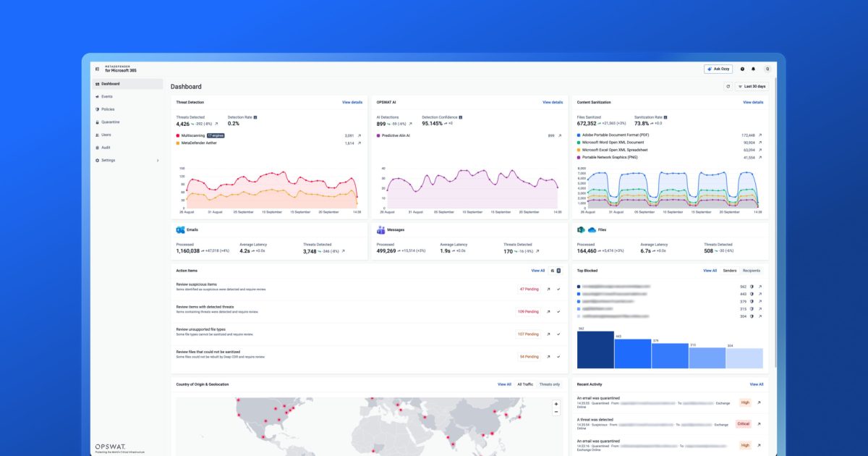Screen dimensions: 868x456
Task: Click the MetaDefender Aether orange legend dot
Action: coord(178,143)
